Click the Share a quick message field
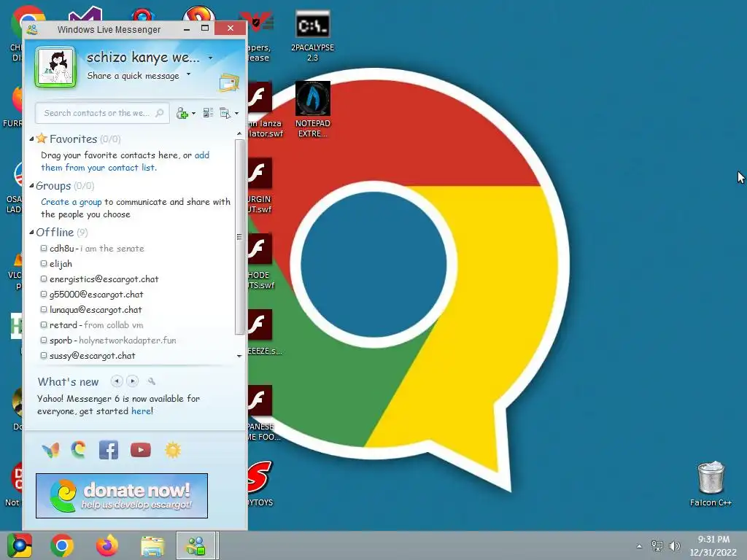 [x=133, y=76]
